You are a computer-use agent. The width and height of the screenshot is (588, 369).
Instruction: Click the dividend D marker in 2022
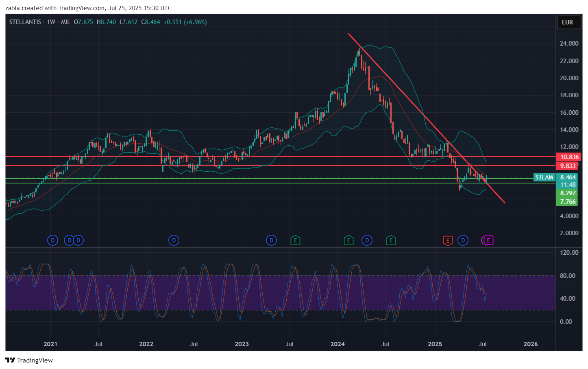pyautogui.click(x=174, y=240)
